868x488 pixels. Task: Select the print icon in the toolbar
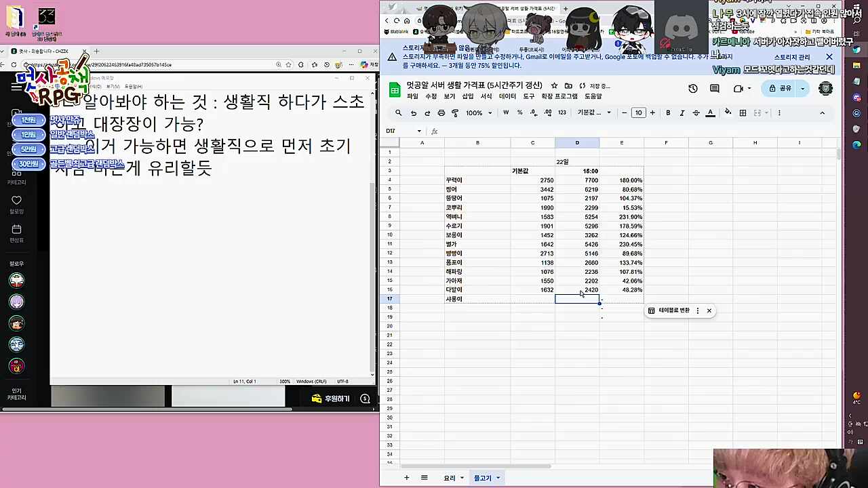pyautogui.click(x=441, y=113)
